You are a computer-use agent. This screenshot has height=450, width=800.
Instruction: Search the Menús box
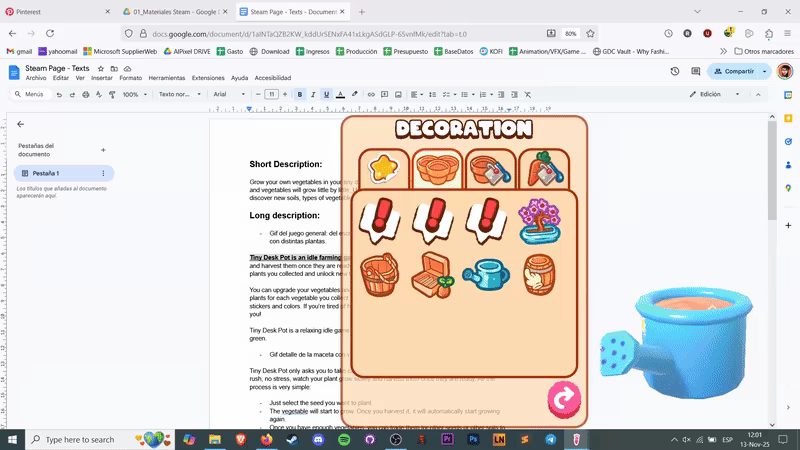(30, 94)
